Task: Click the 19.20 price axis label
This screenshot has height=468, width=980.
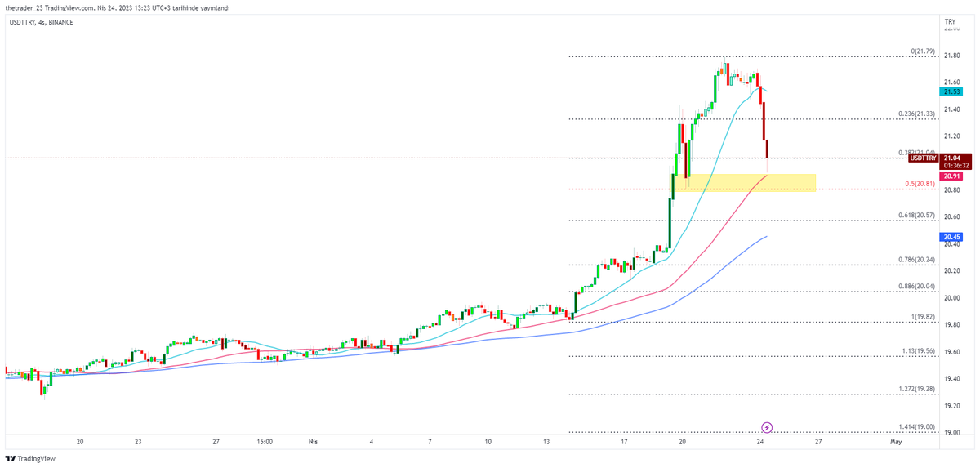Action: (x=951, y=406)
